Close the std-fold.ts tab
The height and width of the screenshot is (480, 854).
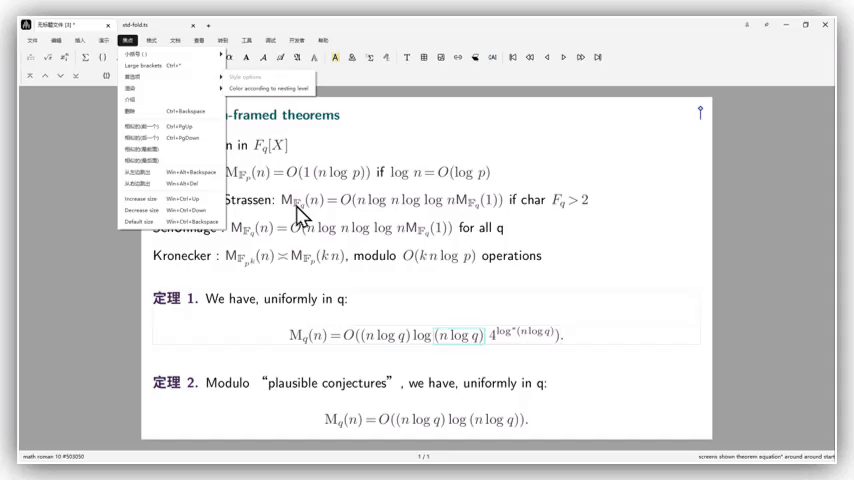(194, 25)
